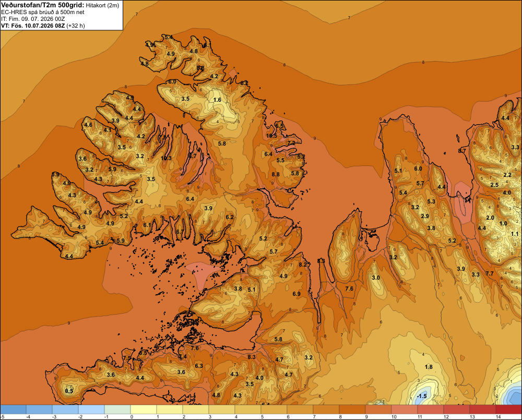Click the temperature value '3.0'
Screen dimensions: 522x420
pos(375,278)
